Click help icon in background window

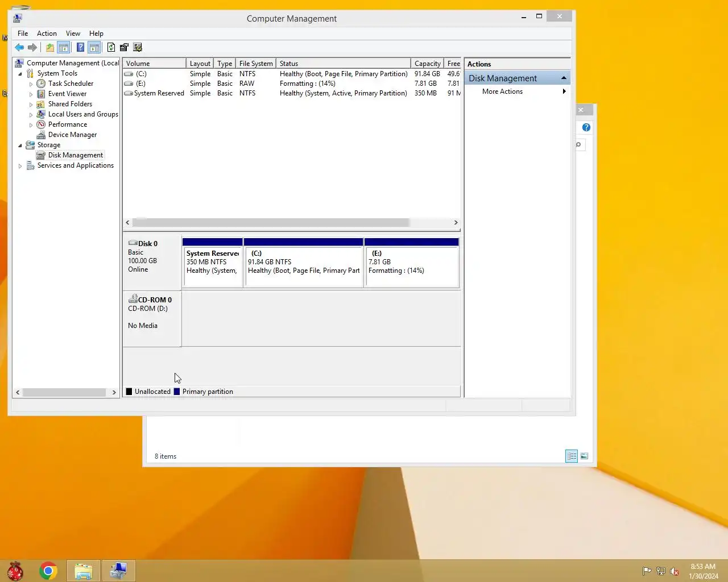[x=586, y=128]
